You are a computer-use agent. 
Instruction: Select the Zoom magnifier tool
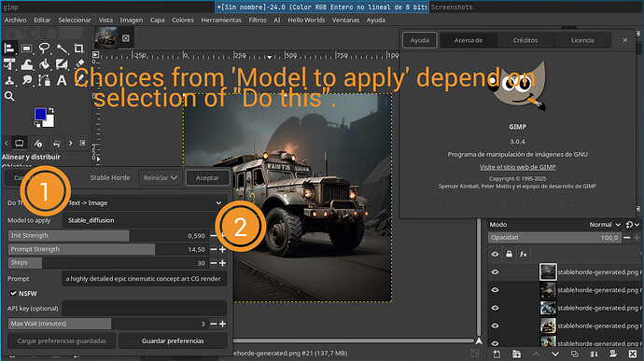9,96
